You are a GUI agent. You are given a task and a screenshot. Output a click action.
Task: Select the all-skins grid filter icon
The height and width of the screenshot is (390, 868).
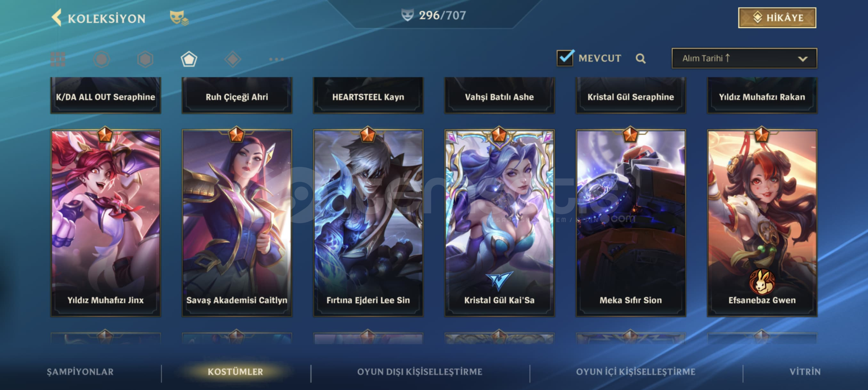(x=58, y=59)
